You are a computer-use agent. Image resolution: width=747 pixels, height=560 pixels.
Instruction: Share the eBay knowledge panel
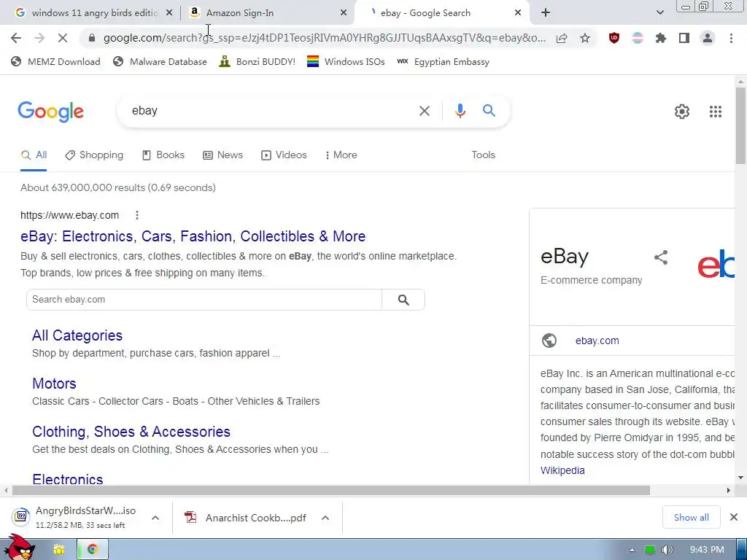[661, 257]
